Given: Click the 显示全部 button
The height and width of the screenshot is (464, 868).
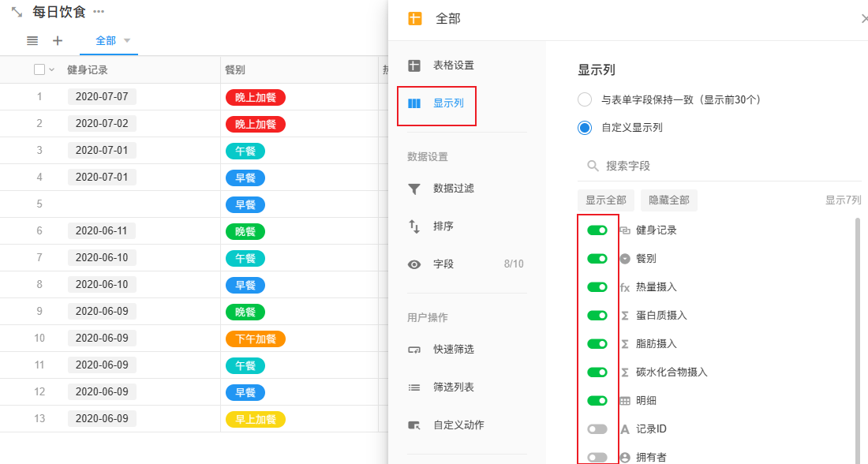Looking at the screenshot, I should coord(606,200).
